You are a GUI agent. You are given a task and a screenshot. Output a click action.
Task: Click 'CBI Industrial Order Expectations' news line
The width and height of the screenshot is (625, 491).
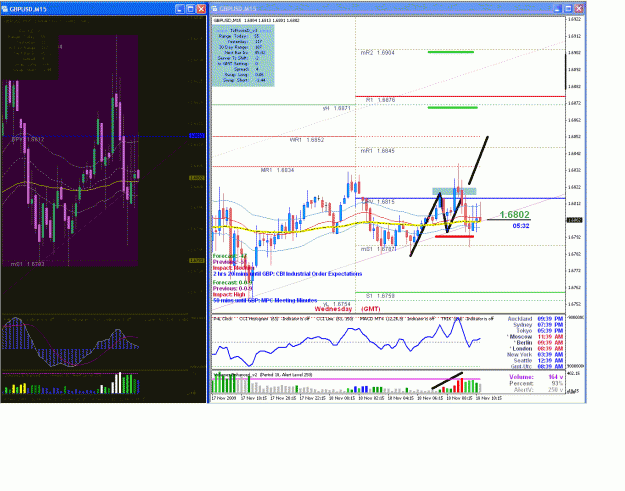click(287, 274)
